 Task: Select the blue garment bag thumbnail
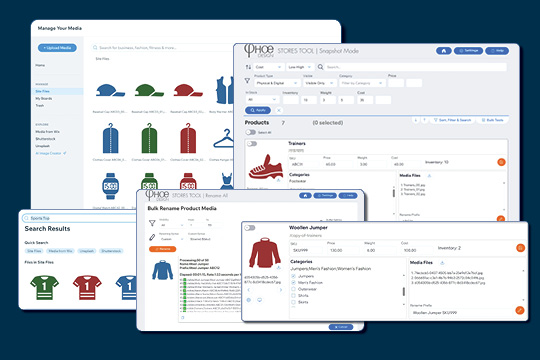(111, 138)
